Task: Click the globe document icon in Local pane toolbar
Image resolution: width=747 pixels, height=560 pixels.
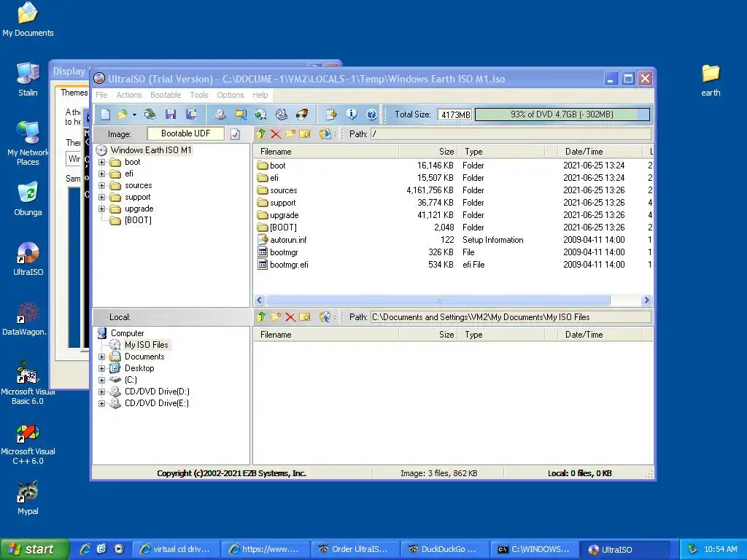Action: [325, 316]
